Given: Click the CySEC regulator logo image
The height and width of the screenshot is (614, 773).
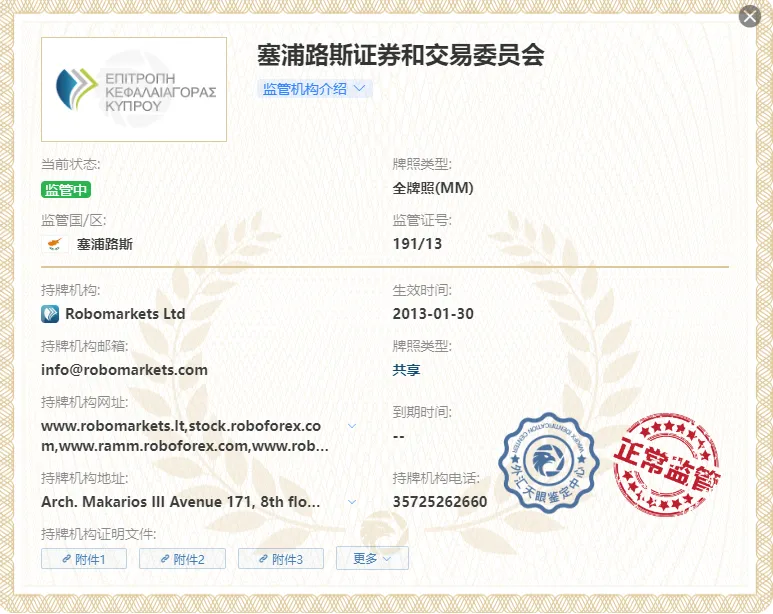Looking at the screenshot, I should [x=134, y=89].
